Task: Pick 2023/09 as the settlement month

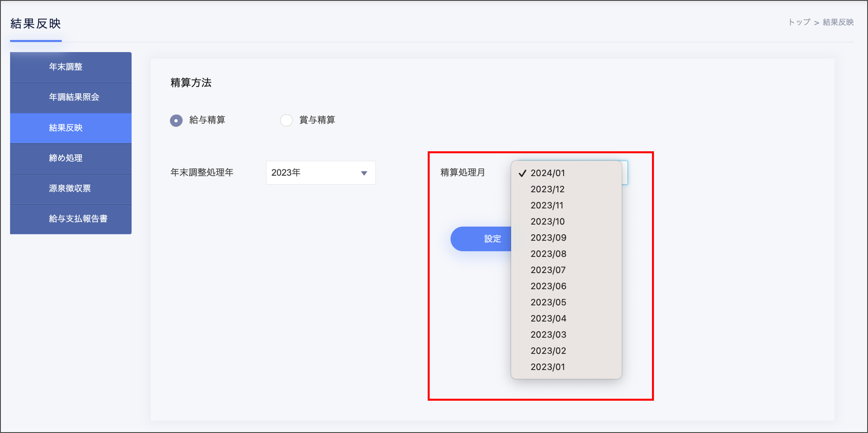Action: click(548, 237)
